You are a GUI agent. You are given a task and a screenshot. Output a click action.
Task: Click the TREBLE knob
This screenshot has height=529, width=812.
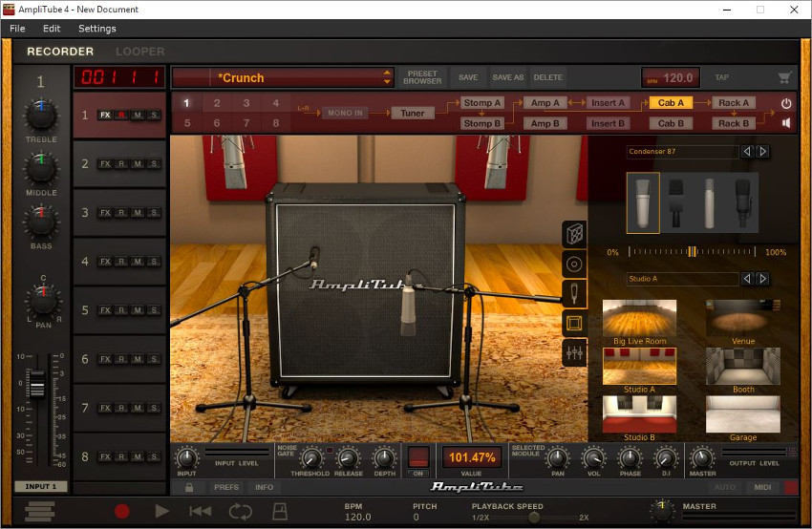41,115
